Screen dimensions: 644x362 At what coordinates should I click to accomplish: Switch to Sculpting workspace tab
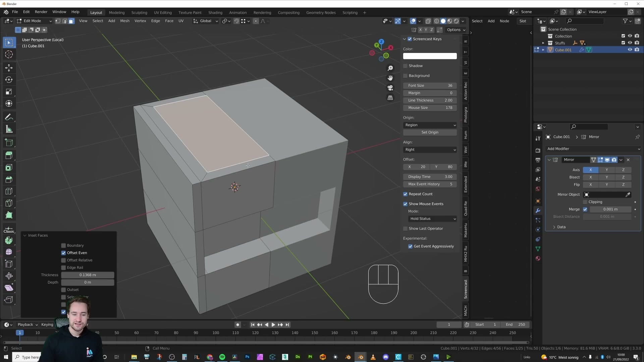click(139, 12)
